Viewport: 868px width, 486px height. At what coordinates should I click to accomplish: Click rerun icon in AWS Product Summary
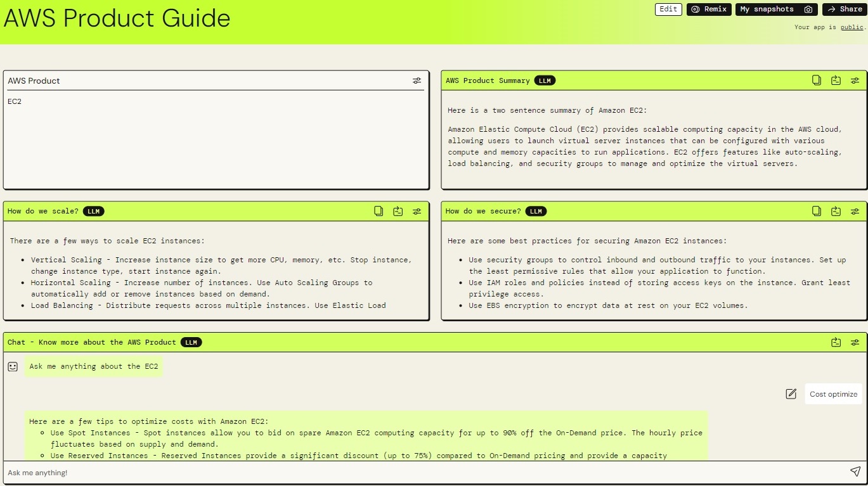836,80
